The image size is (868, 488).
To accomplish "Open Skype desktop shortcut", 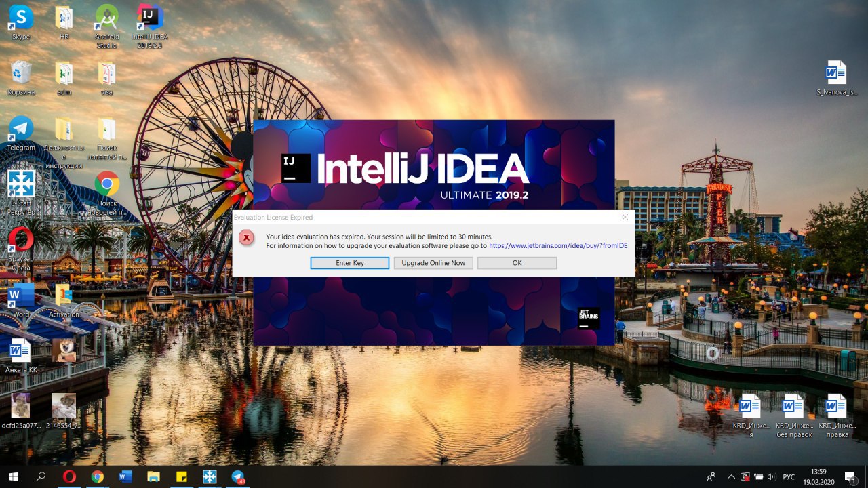I will (x=21, y=22).
